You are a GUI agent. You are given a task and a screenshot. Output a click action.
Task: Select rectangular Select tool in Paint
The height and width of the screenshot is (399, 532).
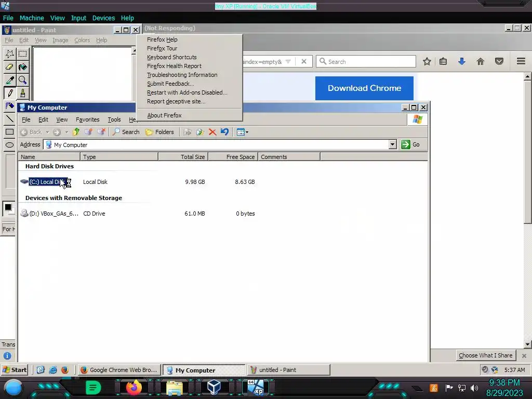[23, 54]
